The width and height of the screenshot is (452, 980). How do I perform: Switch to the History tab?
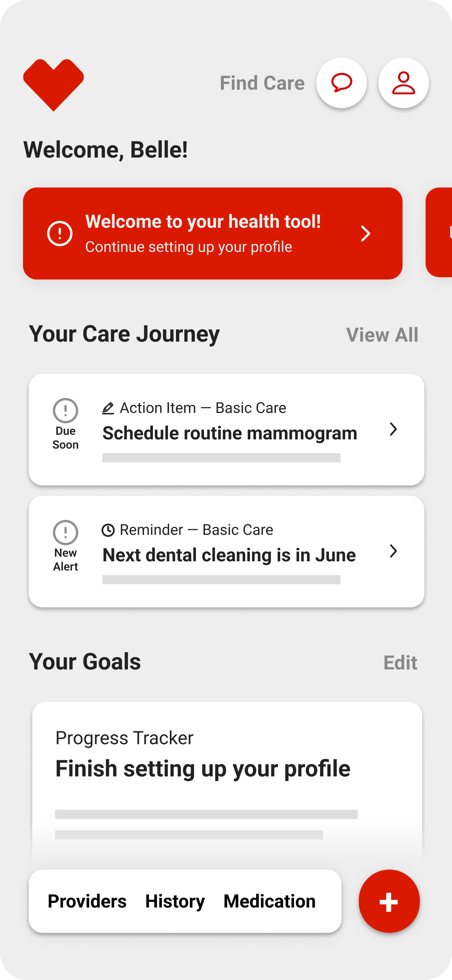point(175,901)
